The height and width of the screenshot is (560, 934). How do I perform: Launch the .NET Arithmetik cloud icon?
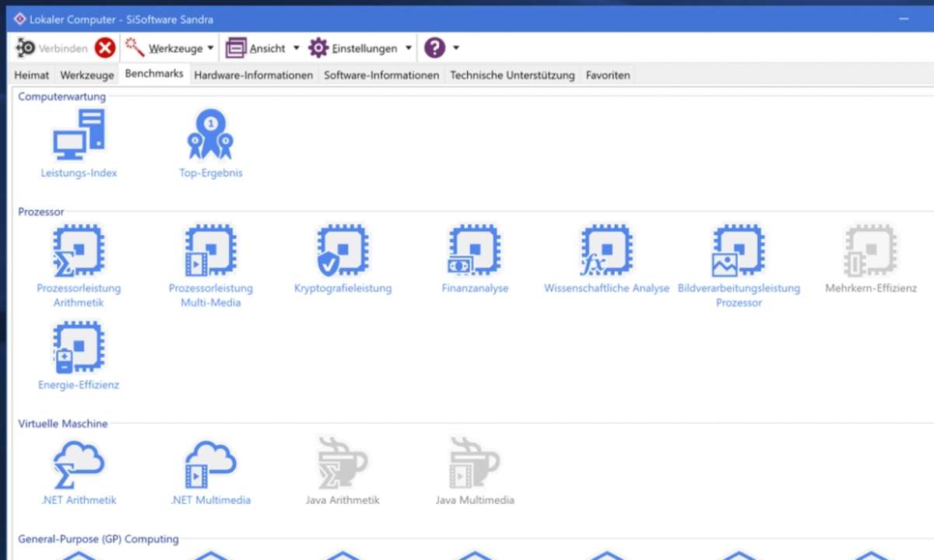coord(79,464)
